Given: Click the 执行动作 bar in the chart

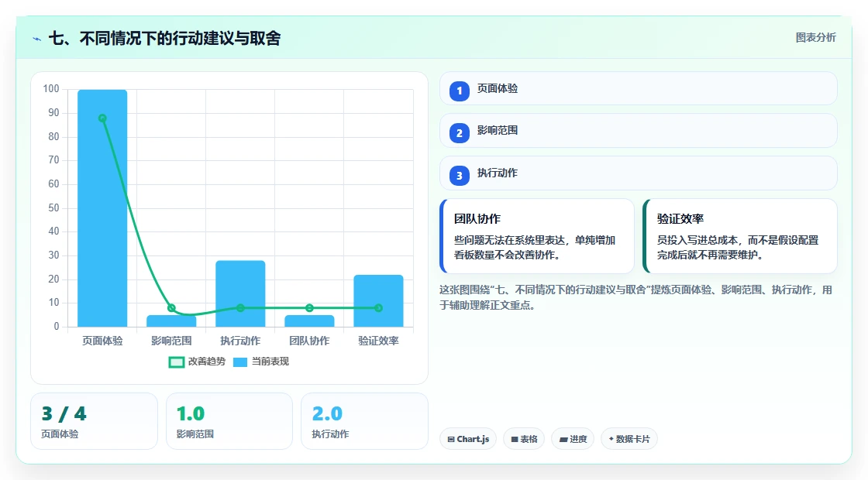Looking at the screenshot, I should (x=240, y=293).
